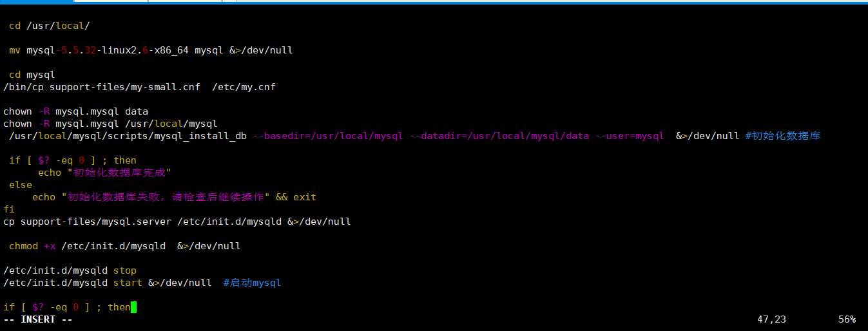The width and height of the screenshot is (868, 331).
Task: Click the green cursor after final 'then'
Action: [133, 307]
